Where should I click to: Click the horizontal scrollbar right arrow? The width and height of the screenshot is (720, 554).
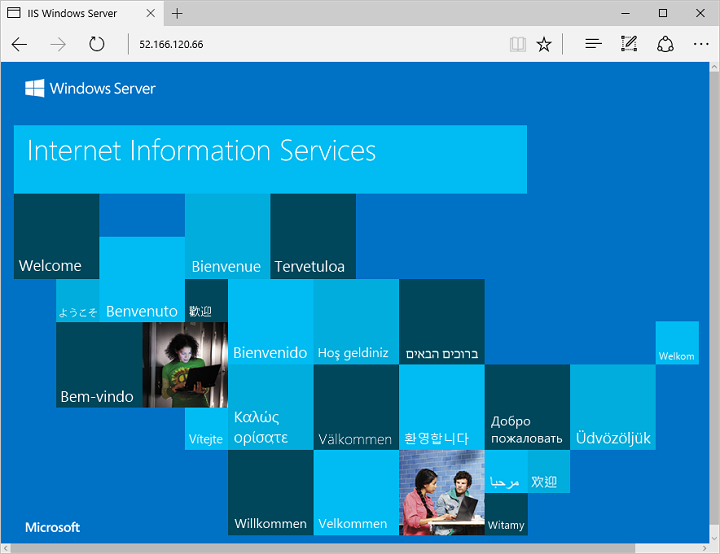704,548
